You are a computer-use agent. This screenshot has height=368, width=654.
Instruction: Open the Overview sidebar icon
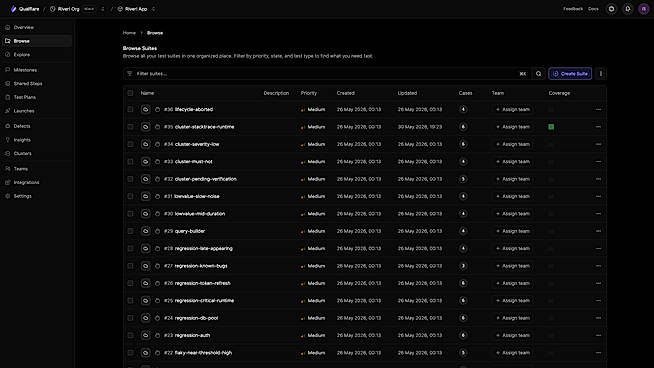8,28
